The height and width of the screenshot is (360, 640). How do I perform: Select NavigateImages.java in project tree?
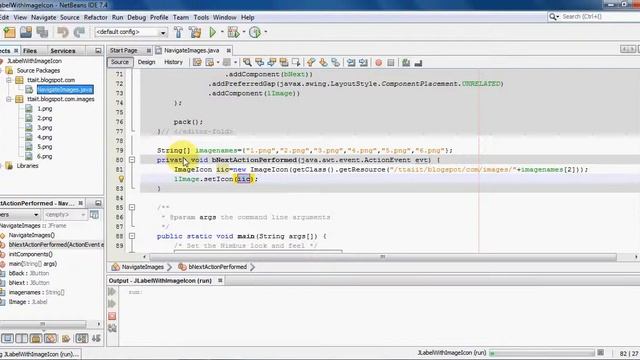click(x=65, y=90)
